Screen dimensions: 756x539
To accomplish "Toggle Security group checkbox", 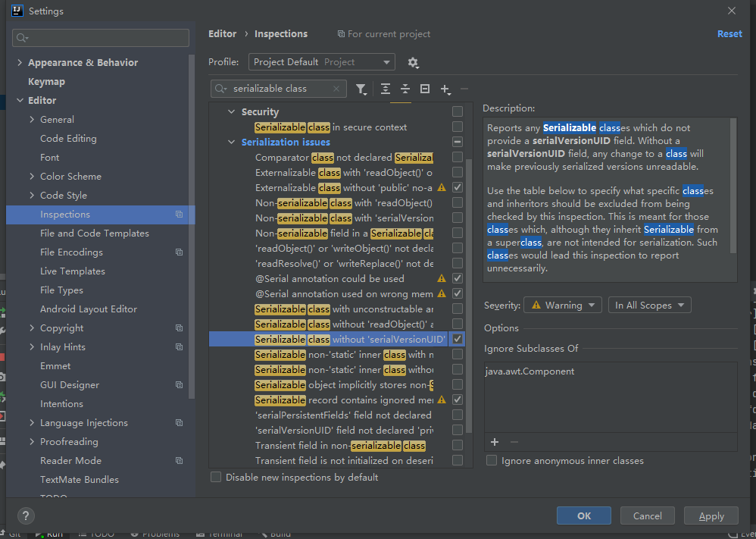I will [458, 111].
